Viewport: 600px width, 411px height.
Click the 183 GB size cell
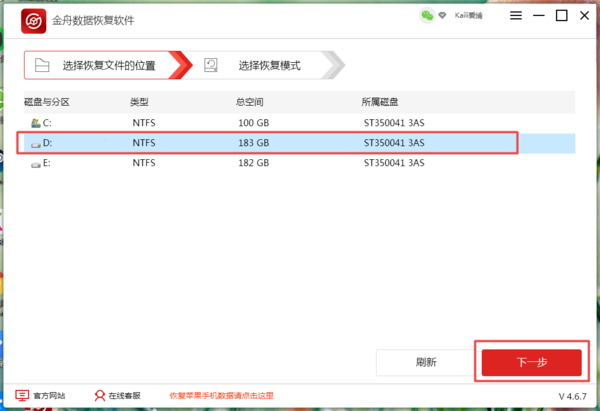tap(254, 143)
